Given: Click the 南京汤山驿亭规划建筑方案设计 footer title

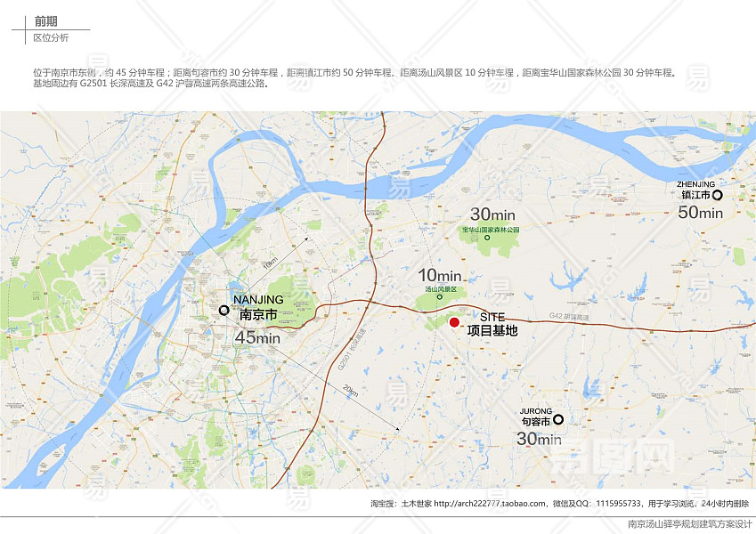Looking at the screenshot, I should 690,524.
